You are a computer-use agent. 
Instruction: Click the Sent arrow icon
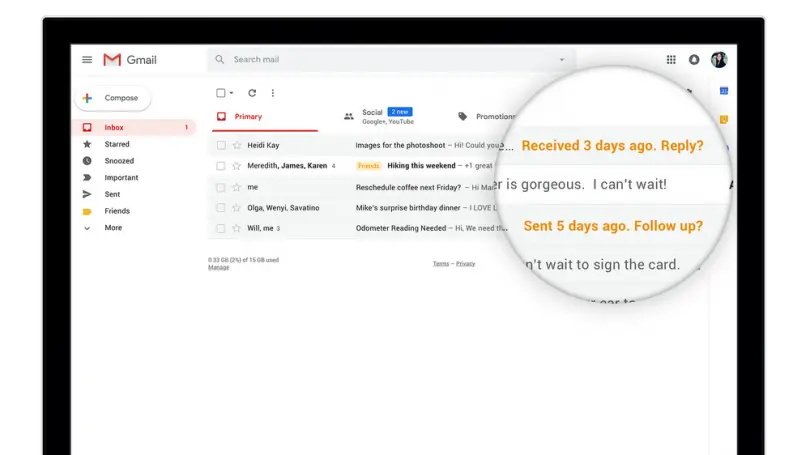click(x=87, y=194)
